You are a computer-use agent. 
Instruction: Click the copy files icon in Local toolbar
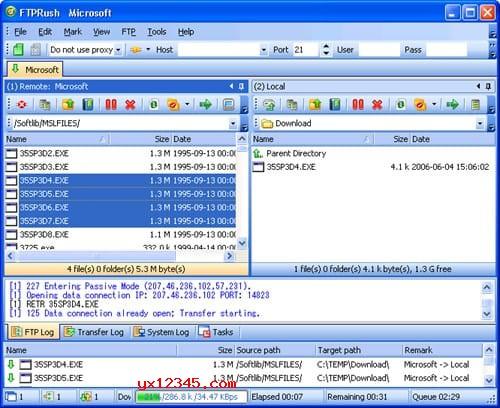coord(292,105)
